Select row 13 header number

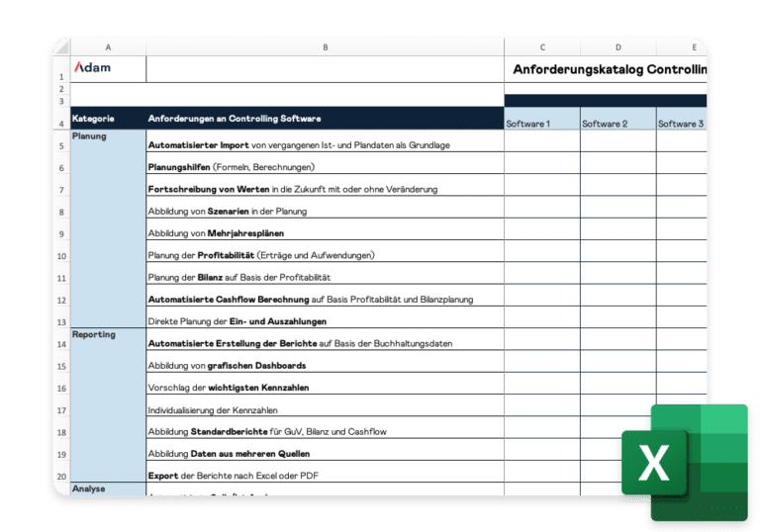point(60,321)
